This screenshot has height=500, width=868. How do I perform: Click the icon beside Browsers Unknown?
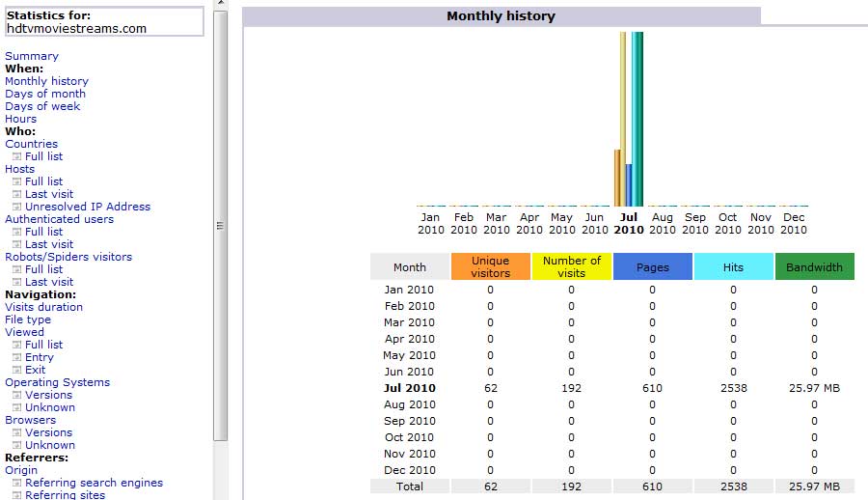16,445
